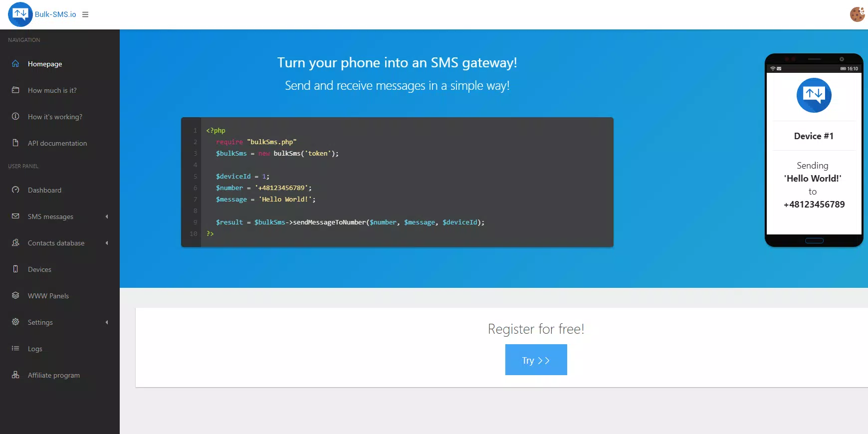Click the wallet icon beside How much is it?
The height and width of the screenshot is (434, 868).
pos(15,90)
